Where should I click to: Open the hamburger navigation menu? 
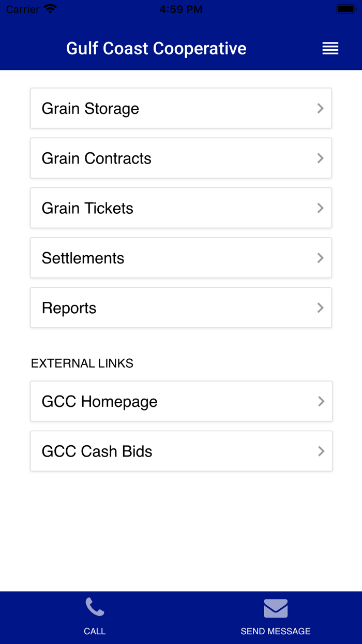pyautogui.click(x=330, y=48)
